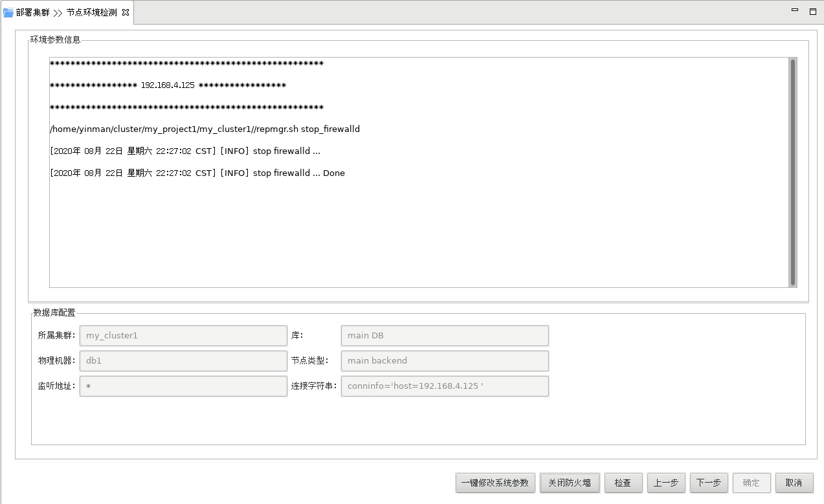
Task: Click the folder icon in the tab title
Action: click(x=8, y=12)
